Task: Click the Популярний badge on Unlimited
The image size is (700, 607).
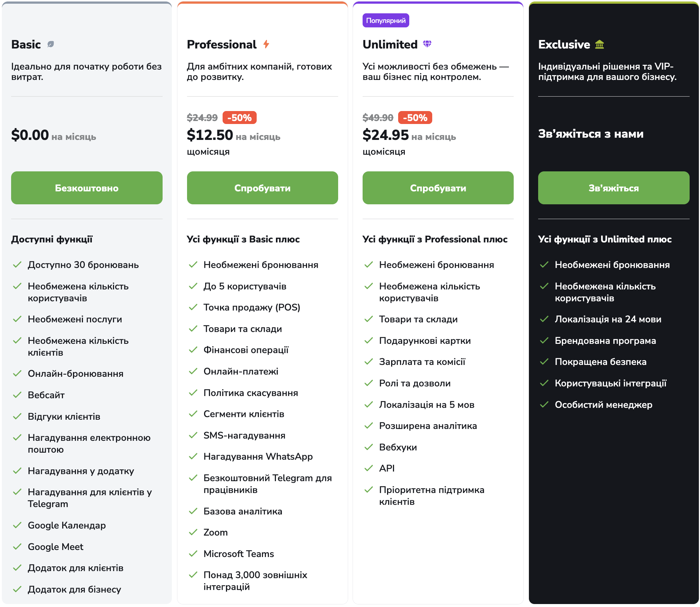Action: (386, 20)
